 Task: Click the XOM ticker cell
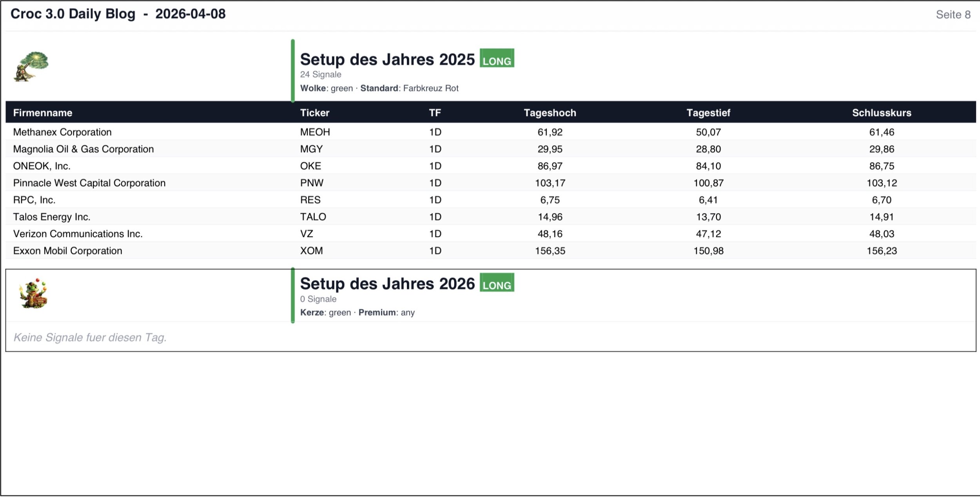tap(311, 251)
